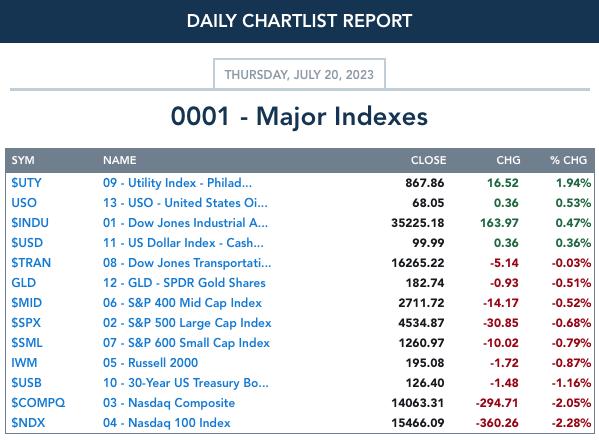
Task: Sort table by % CHG column header
Action: (x=568, y=160)
